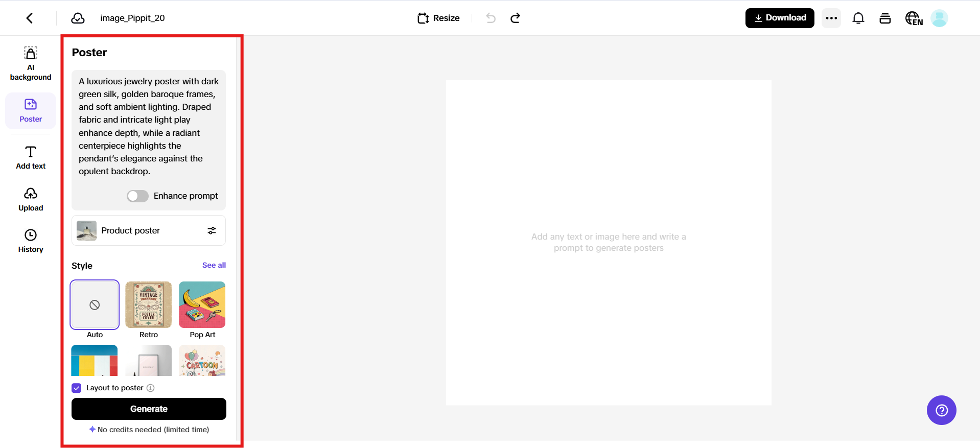The height and width of the screenshot is (448, 980).
Task: Click the See all styles link
Action: point(214,265)
